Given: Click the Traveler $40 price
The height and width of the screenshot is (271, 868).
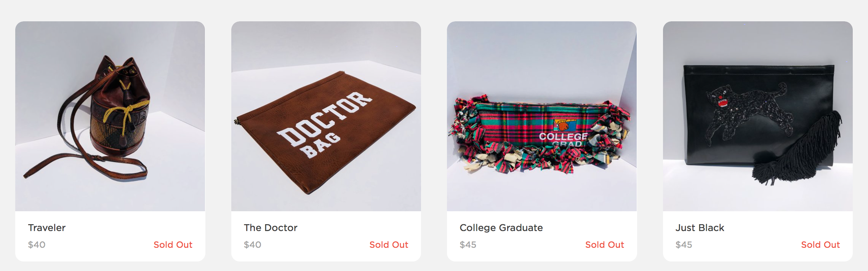Looking at the screenshot, I should point(37,245).
